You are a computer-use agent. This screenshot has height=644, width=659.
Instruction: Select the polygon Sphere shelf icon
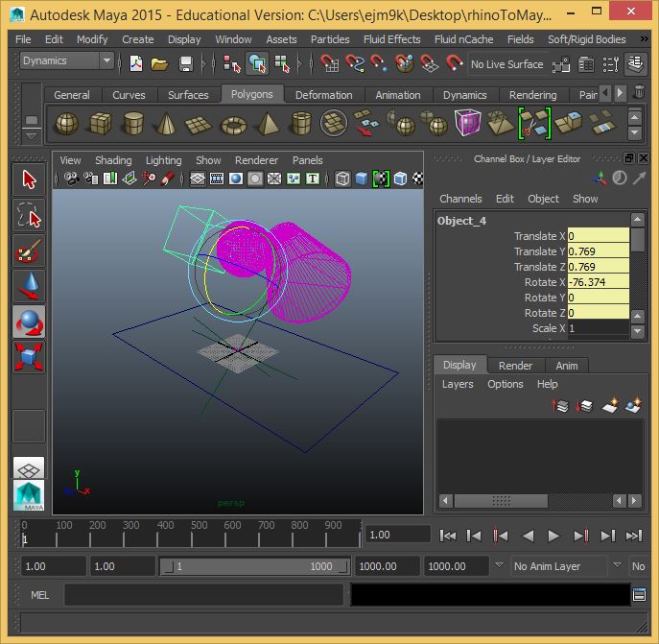pos(67,124)
